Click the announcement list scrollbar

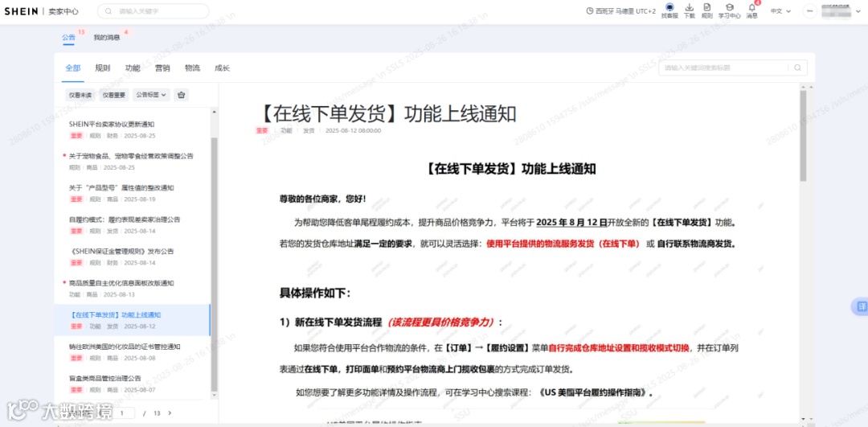(x=215, y=266)
